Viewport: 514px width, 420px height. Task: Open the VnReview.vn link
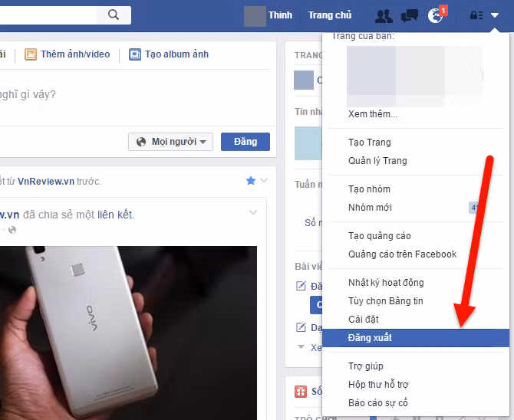click(46, 181)
